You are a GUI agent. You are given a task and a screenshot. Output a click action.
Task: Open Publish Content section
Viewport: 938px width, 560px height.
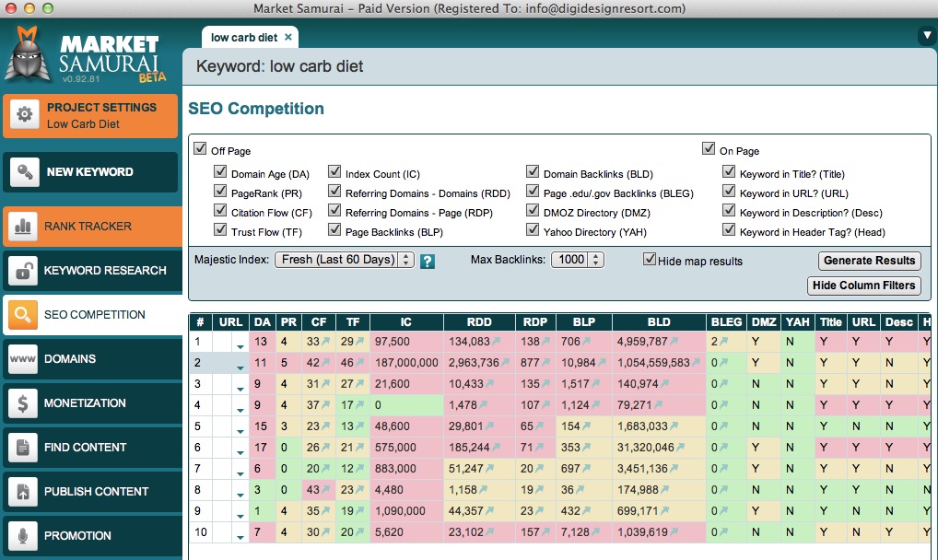[93, 491]
